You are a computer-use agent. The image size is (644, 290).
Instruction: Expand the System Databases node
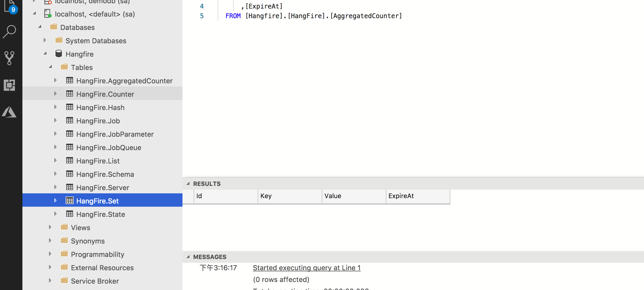[45, 40]
